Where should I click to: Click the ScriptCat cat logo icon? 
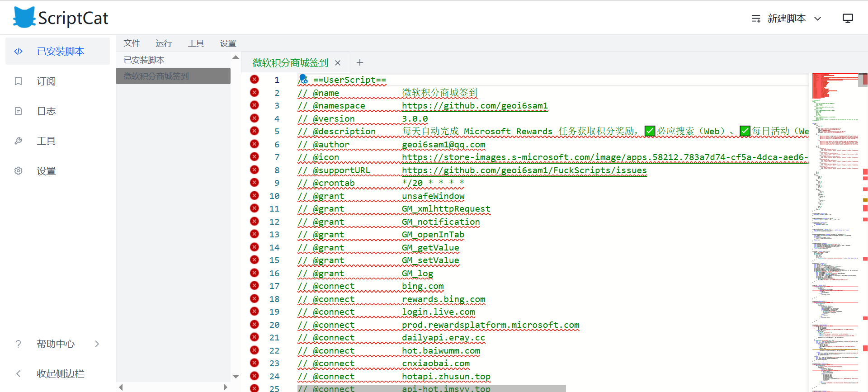pos(24,18)
